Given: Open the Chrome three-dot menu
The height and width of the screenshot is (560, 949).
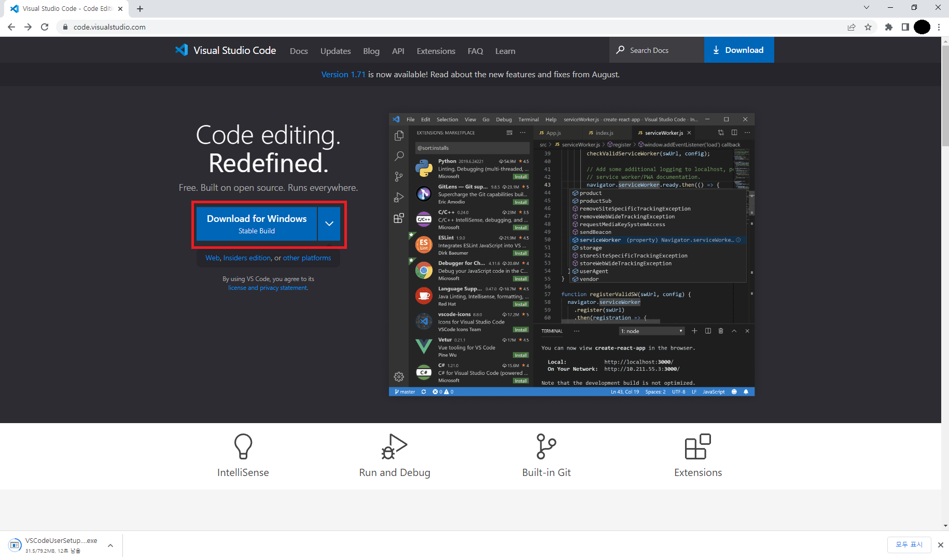Looking at the screenshot, I should (x=939, y=27).
